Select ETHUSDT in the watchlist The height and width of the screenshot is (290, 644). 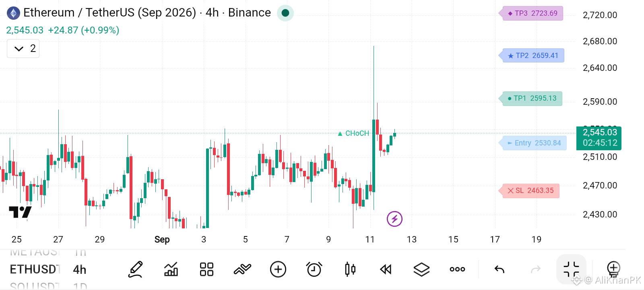click(x=35, y=269)
